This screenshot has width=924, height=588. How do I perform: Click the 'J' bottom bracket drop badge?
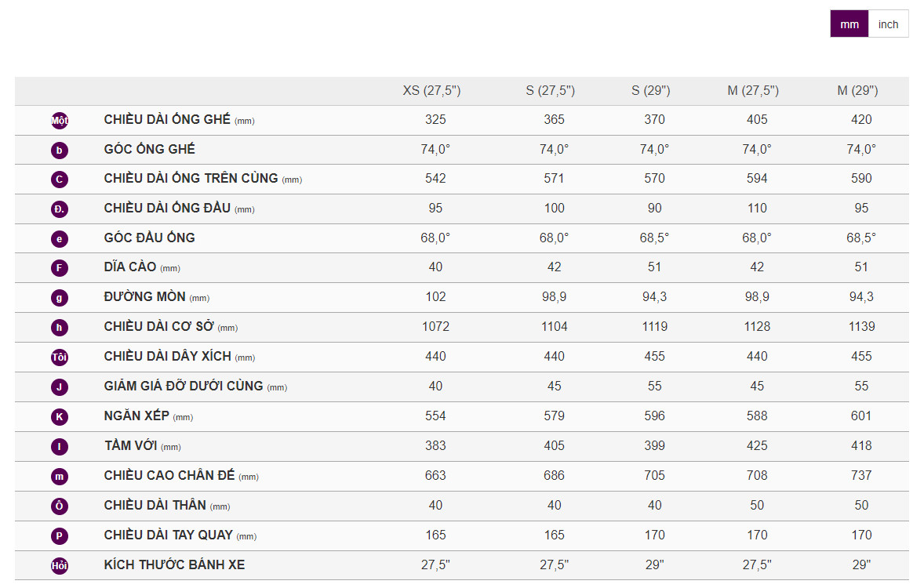tap(60, 387)
